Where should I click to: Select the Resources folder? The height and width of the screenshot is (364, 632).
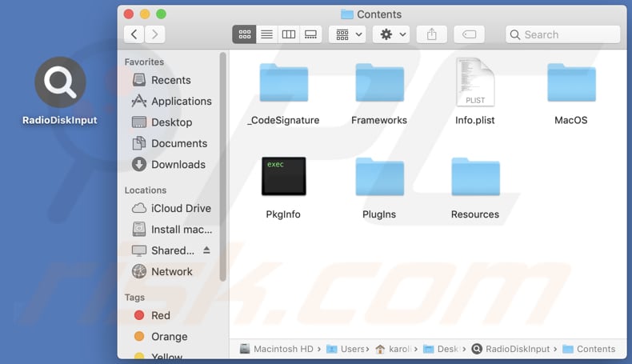(475, 177)
